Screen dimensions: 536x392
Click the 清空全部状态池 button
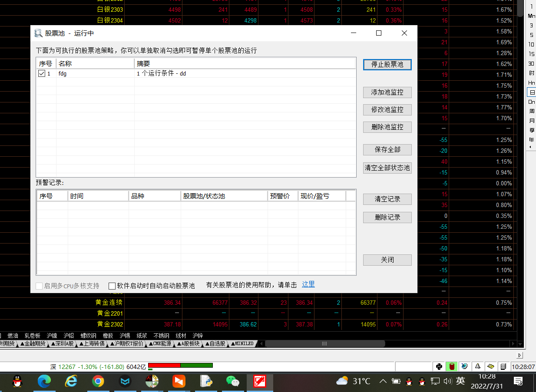point(387,168)
